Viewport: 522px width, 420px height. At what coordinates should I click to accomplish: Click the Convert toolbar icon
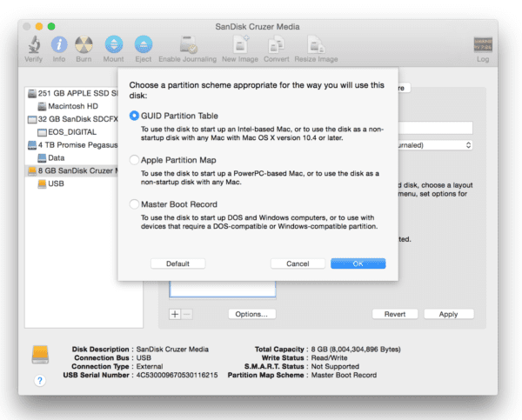[x=276, y=43]
